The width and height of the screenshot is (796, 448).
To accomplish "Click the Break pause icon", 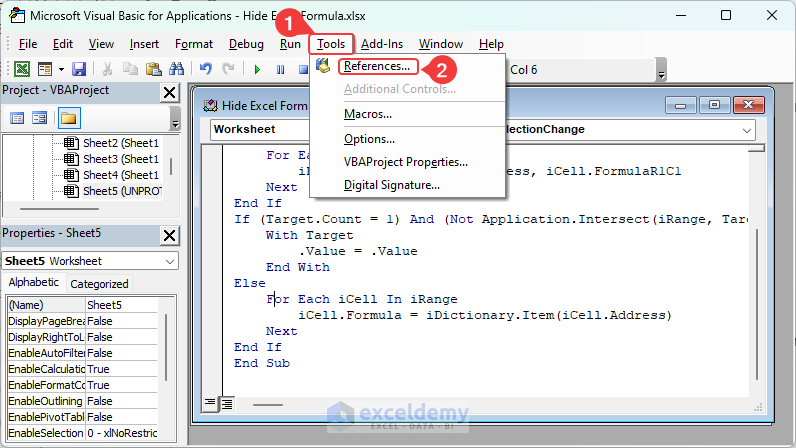I will click(x=280, y=70).
